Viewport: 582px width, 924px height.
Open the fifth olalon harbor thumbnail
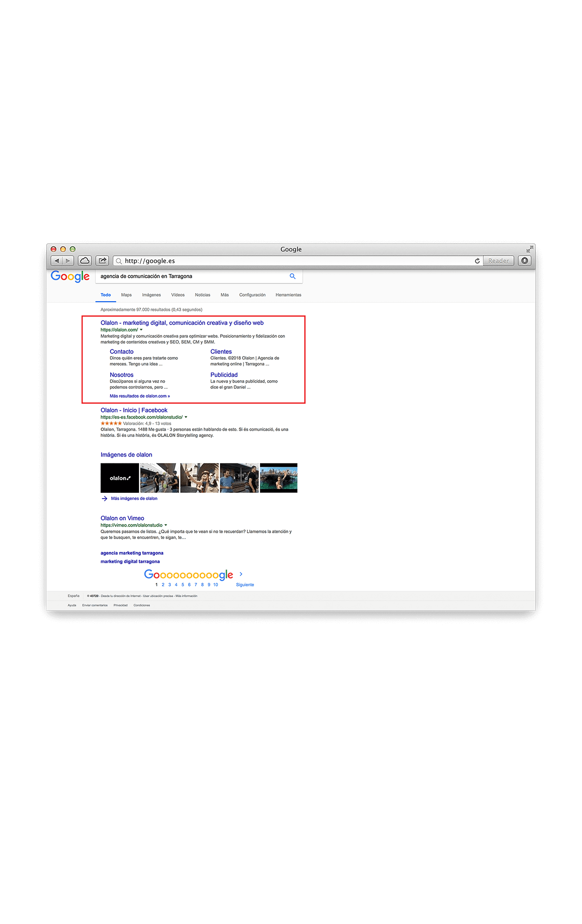pos(279,478)
